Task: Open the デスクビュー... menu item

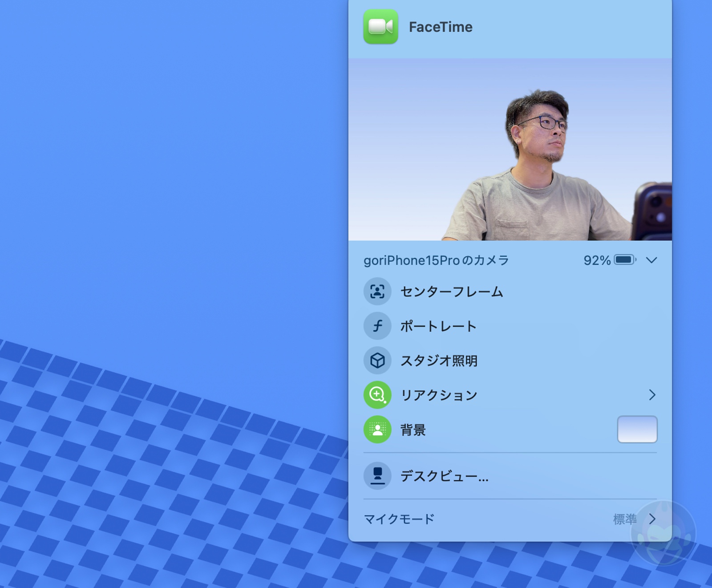Action: pyautogui.click(x=444, y=476)
